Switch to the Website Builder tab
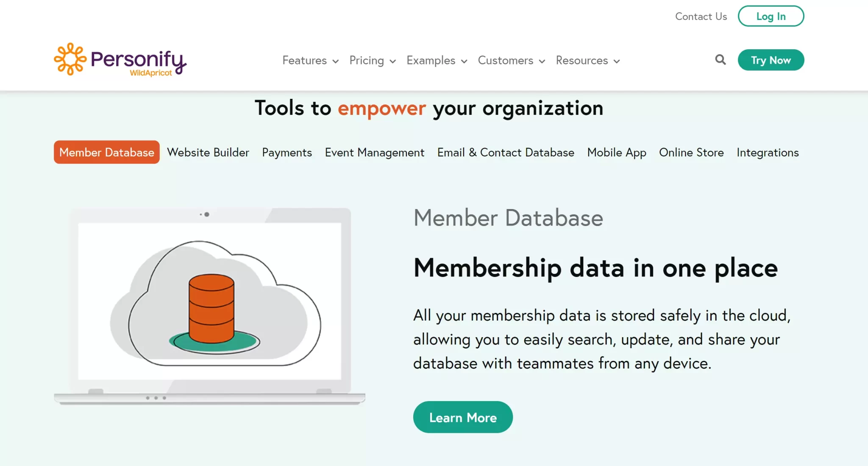 tap(208, 152)
